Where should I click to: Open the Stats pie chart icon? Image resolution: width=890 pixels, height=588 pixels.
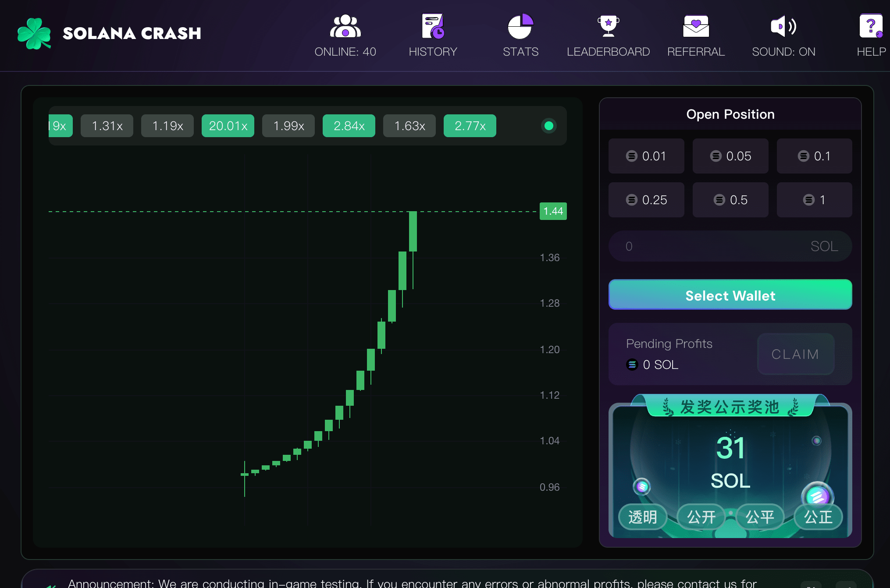click(520, 26)
